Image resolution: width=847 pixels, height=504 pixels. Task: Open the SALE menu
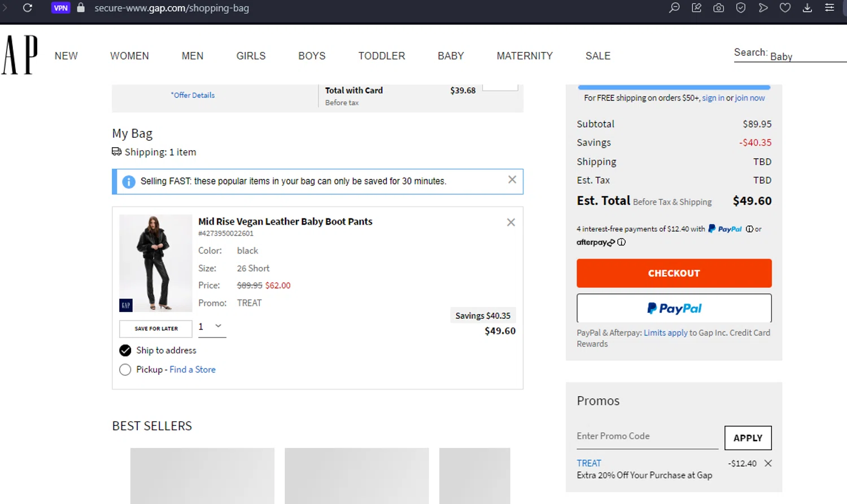[x=598, y=56]
